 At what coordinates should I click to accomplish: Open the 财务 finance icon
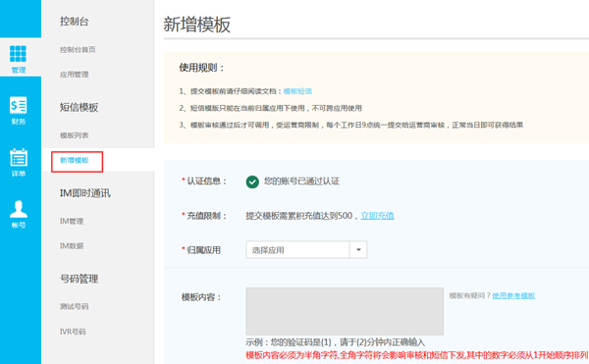(x=18, y=110)
